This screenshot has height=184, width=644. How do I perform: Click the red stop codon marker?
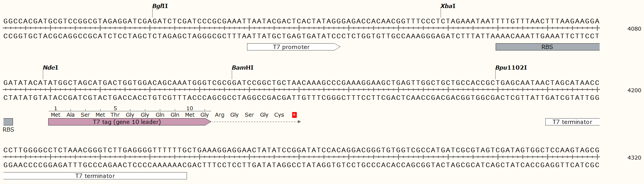pyautogui.click(x=294, y=115)
